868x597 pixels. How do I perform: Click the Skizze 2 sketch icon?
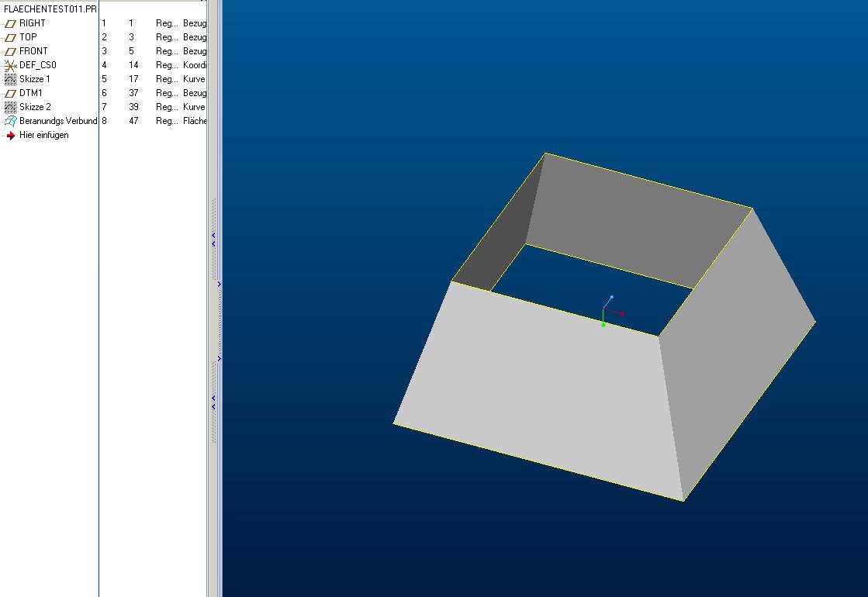coord(10,107)
